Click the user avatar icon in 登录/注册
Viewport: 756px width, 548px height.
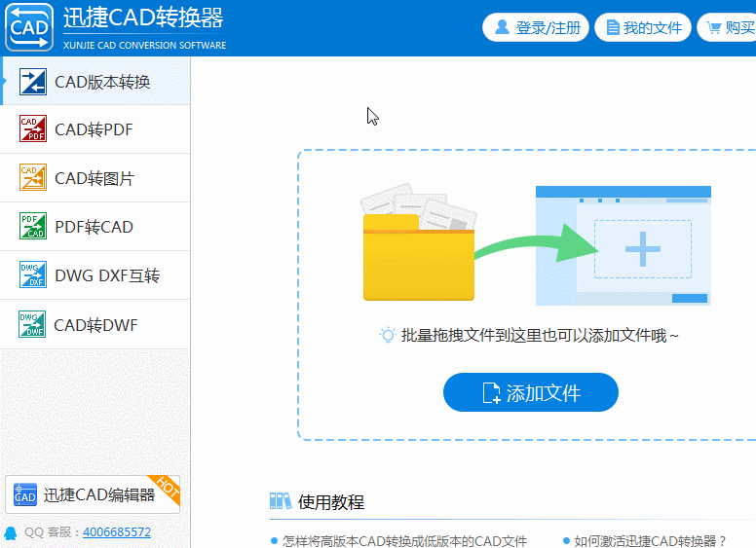coord(502,27)
